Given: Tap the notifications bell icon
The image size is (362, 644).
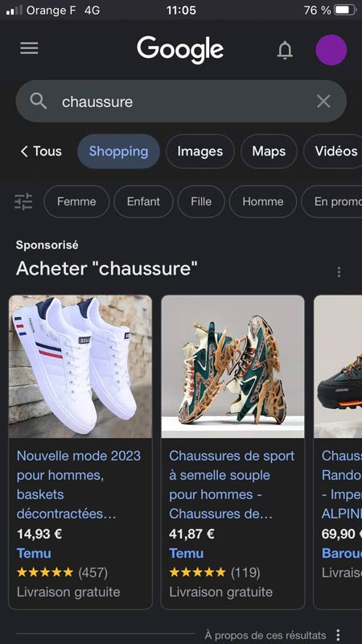Looking at the screenshot, I should pos(285,50).
